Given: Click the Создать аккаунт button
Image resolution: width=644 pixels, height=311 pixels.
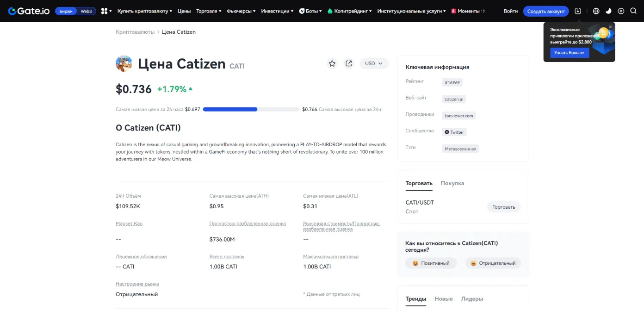Looking at the screenshot, I should coord(546,11).
